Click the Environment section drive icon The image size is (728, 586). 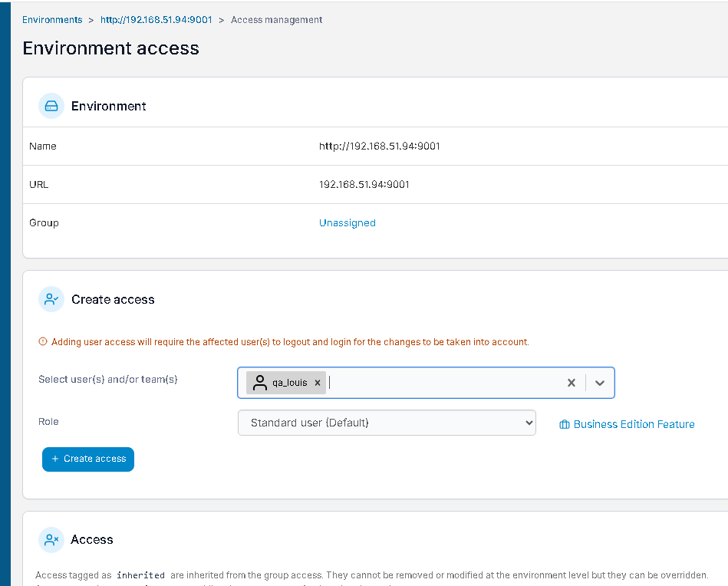51,106
